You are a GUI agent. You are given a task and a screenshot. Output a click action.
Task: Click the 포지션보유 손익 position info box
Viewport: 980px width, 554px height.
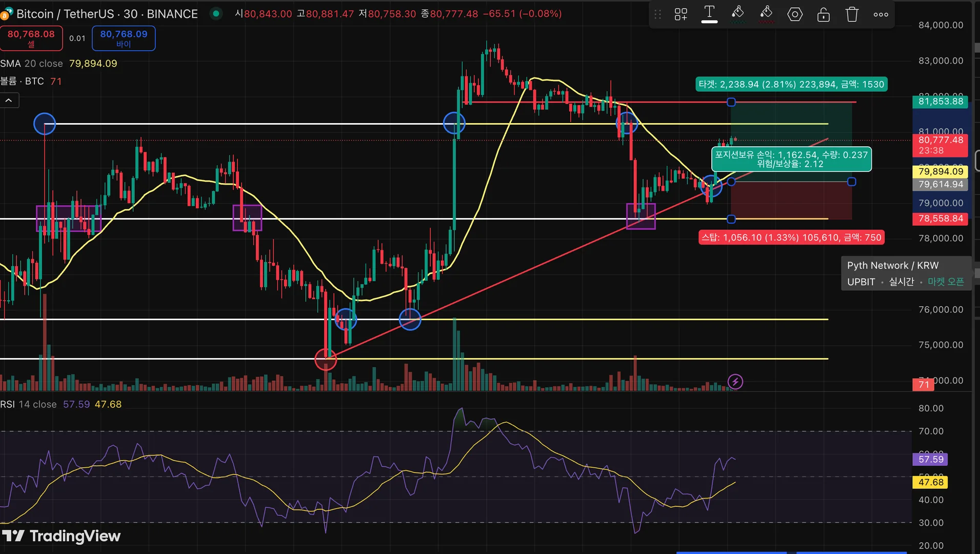(791, 159)
